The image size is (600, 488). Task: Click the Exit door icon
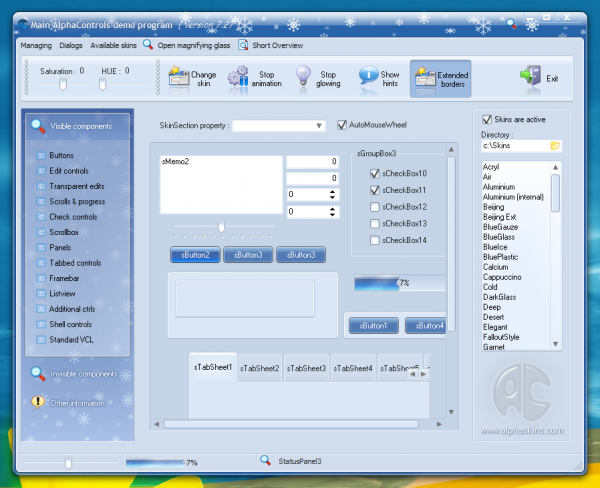pos(530,76)
